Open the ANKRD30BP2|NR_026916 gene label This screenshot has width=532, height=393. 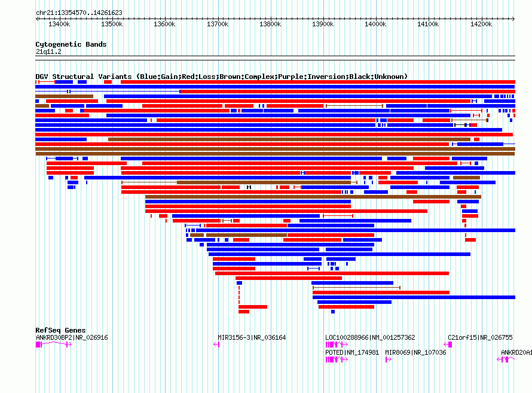click(72, 338)
